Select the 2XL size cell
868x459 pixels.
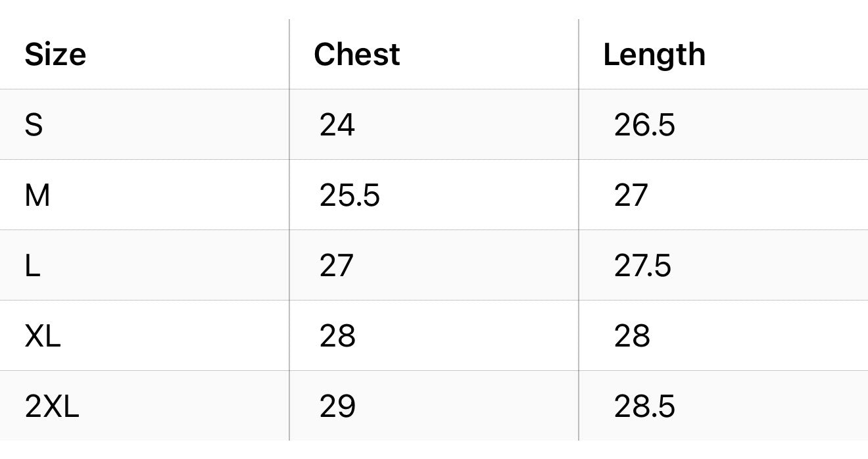click(x=52, y=406)
